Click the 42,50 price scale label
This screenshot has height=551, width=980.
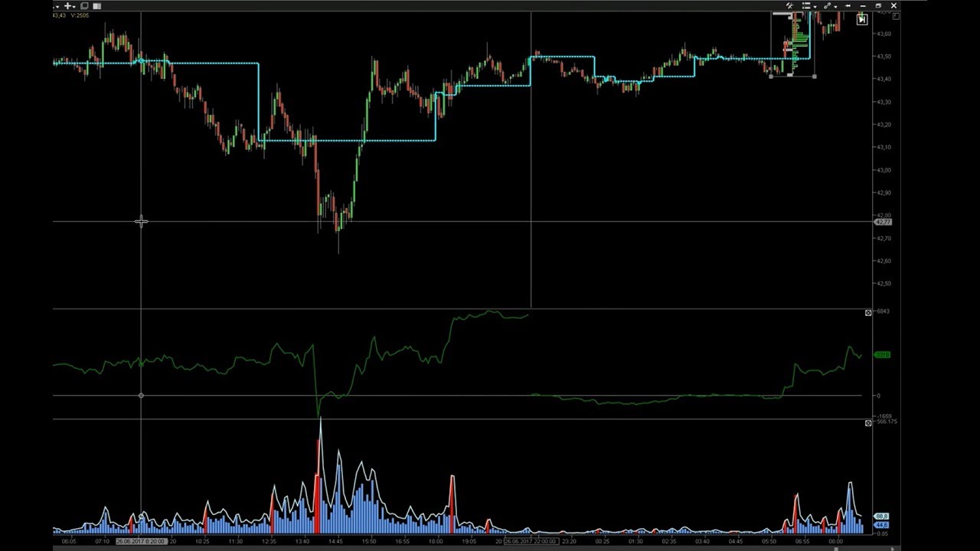[x=884, y=283]
